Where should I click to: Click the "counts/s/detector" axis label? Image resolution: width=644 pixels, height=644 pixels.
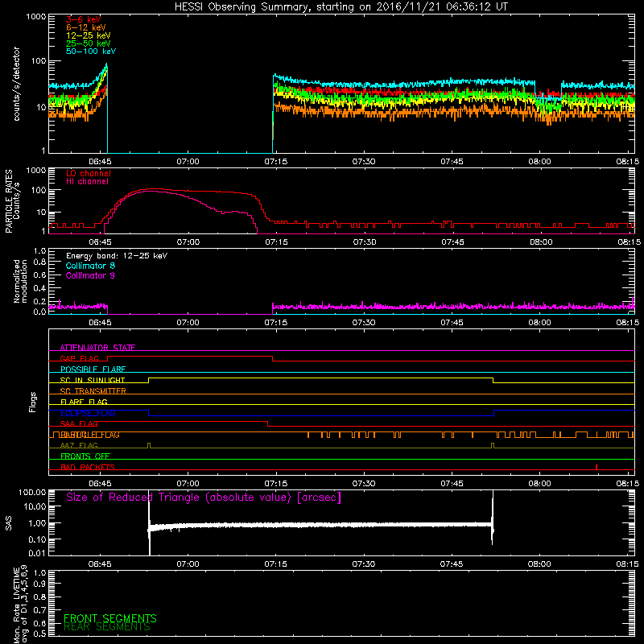click(17, 84)
